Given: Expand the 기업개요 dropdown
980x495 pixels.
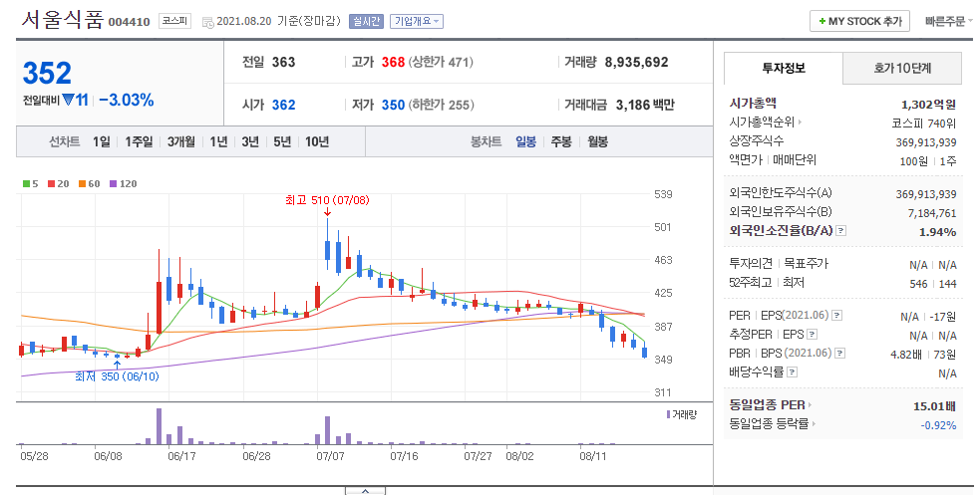Looking at the screenshot, I should [x=417, y=21].
